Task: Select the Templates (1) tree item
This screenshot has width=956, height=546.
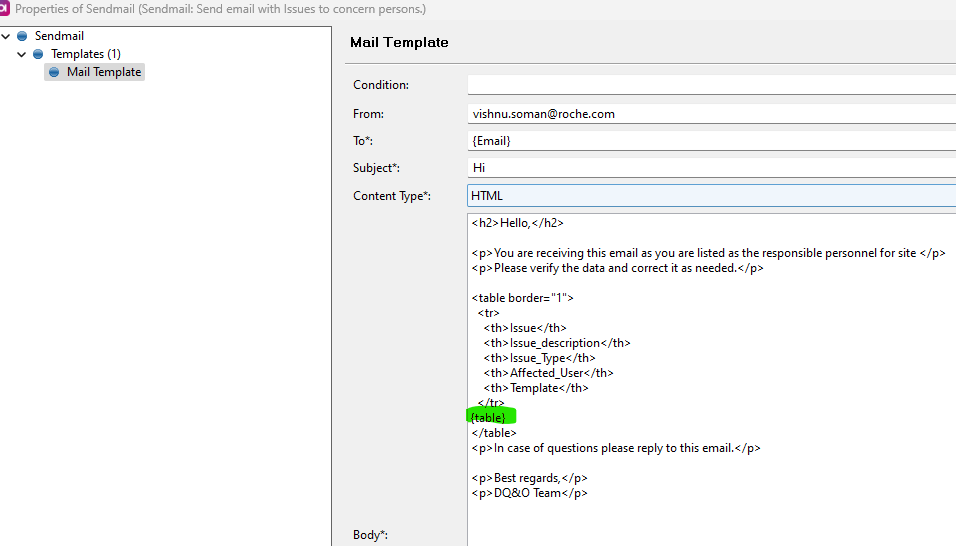Action: (86, 54)
